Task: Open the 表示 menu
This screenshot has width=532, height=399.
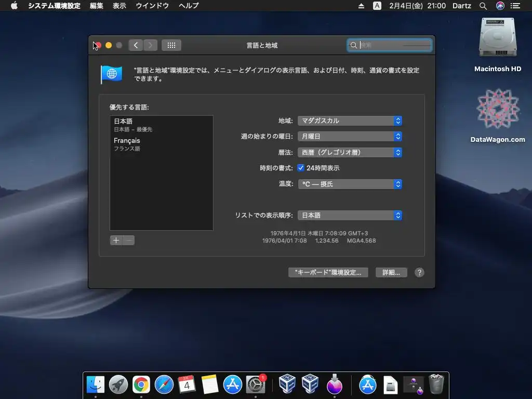Action: 119,6
